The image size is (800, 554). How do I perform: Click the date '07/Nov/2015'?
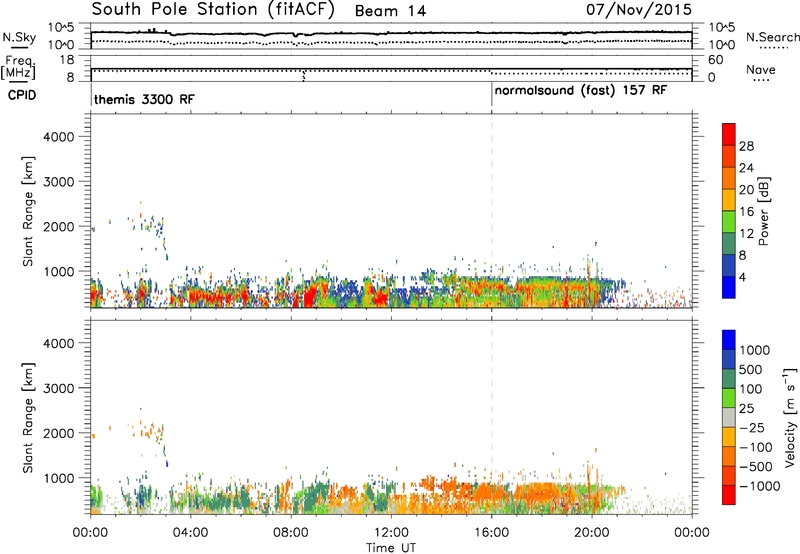pyautogui.click(x=639, y=9)
